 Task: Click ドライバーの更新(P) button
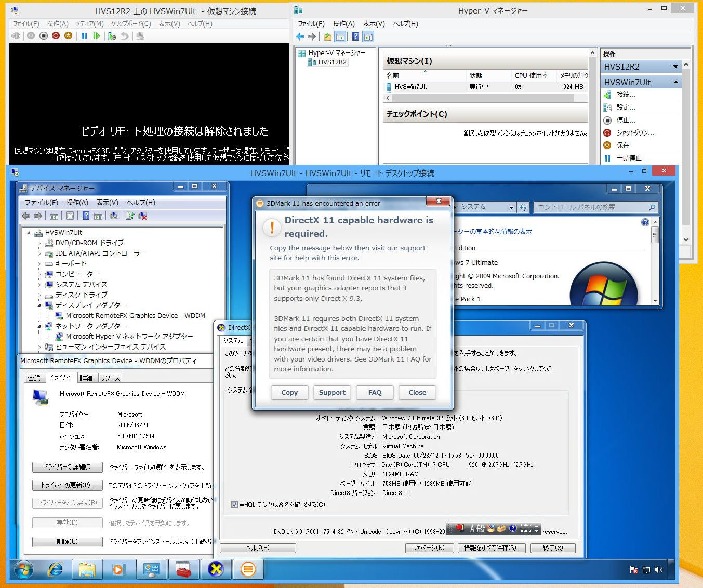click(x=68, y=485)
